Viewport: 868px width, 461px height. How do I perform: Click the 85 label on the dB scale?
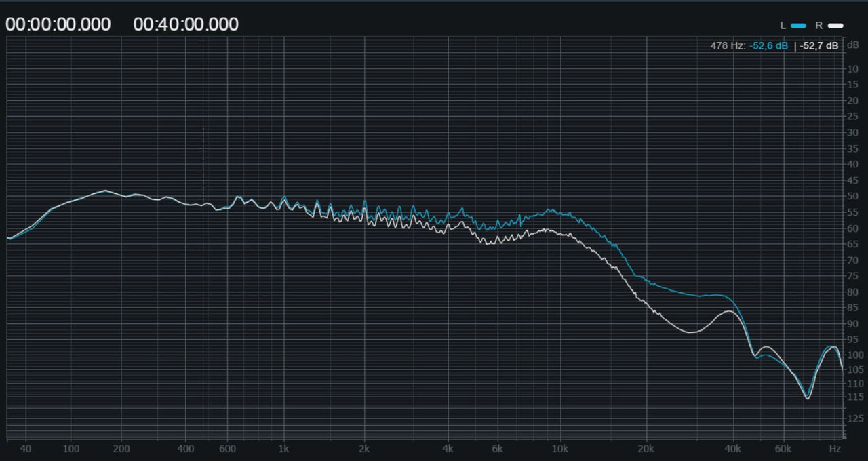pos(853,308)
